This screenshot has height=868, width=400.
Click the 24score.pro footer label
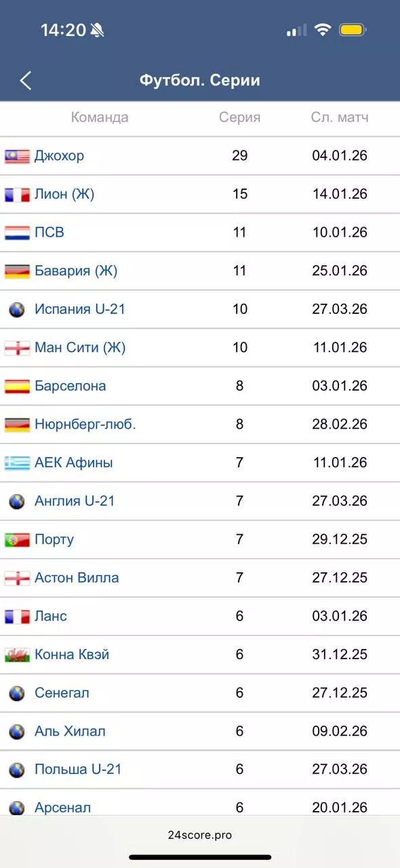(x=200, y=835)
